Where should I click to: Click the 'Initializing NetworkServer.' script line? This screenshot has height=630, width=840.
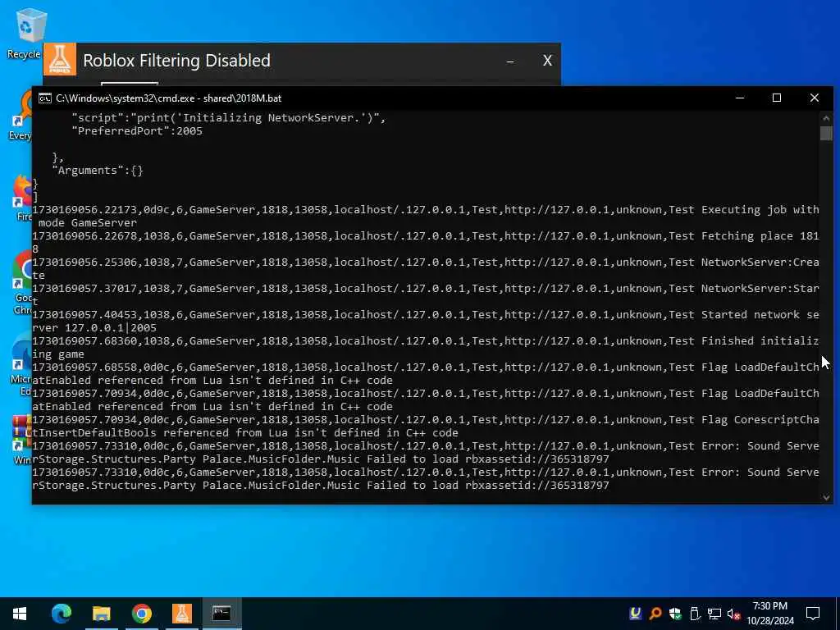click(x=229, y=118)
